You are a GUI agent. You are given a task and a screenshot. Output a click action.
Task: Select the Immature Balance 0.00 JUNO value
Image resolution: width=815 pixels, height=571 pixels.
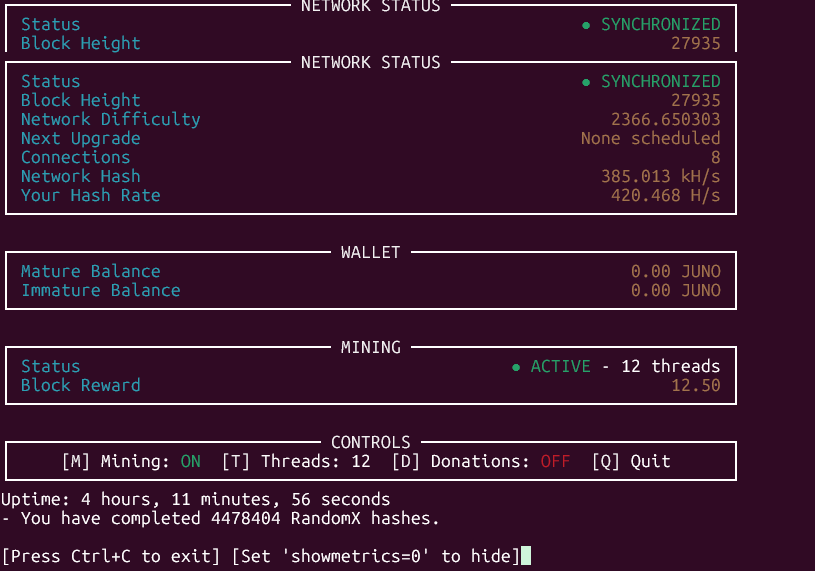tap(676, 290)
